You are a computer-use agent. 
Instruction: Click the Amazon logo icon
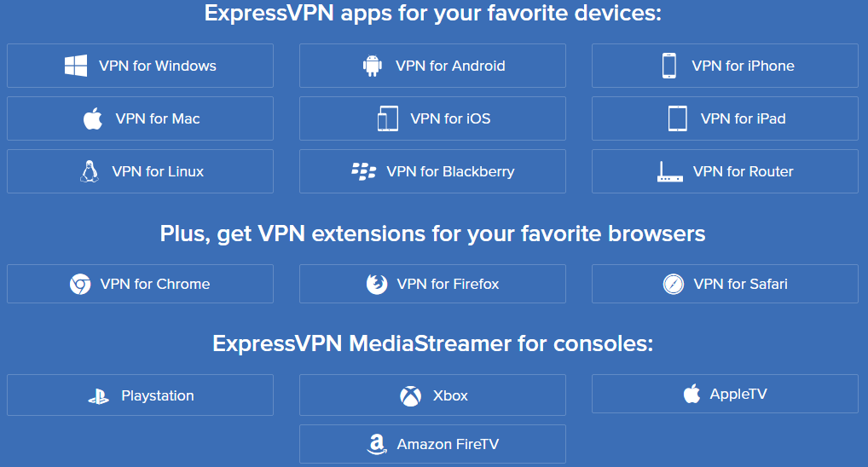click(x=377, y=444)
